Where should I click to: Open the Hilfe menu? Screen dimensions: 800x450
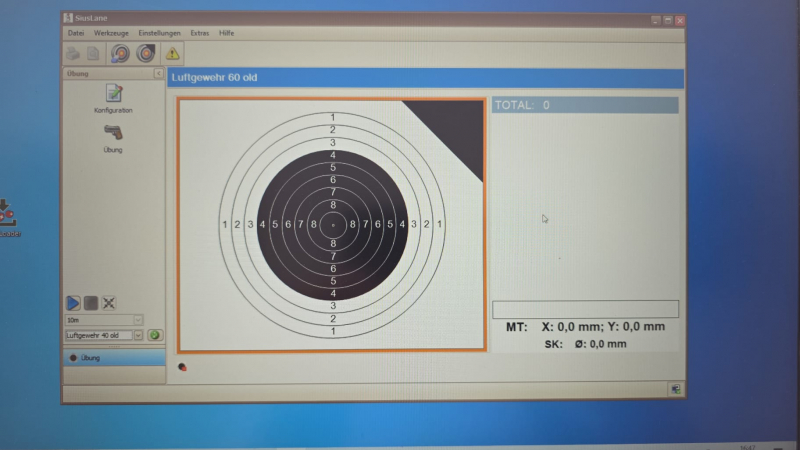[x=227, y=33]
